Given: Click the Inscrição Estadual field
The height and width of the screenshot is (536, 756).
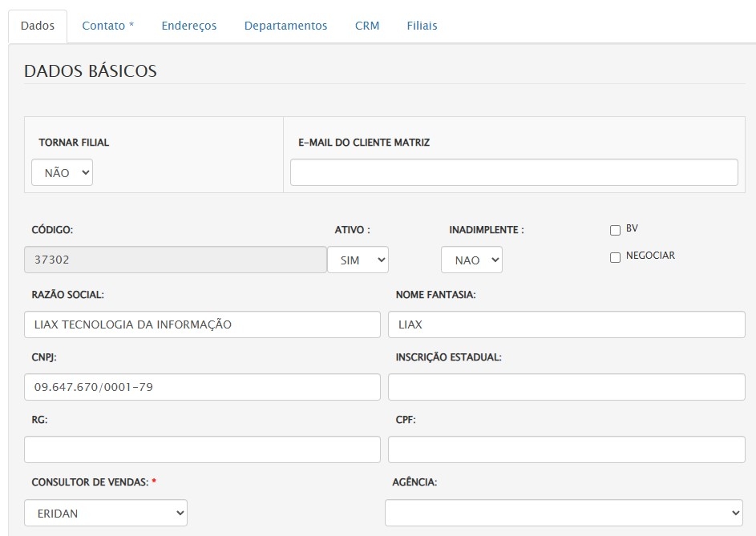Looking at the screenshot, I should coord(566,387).
